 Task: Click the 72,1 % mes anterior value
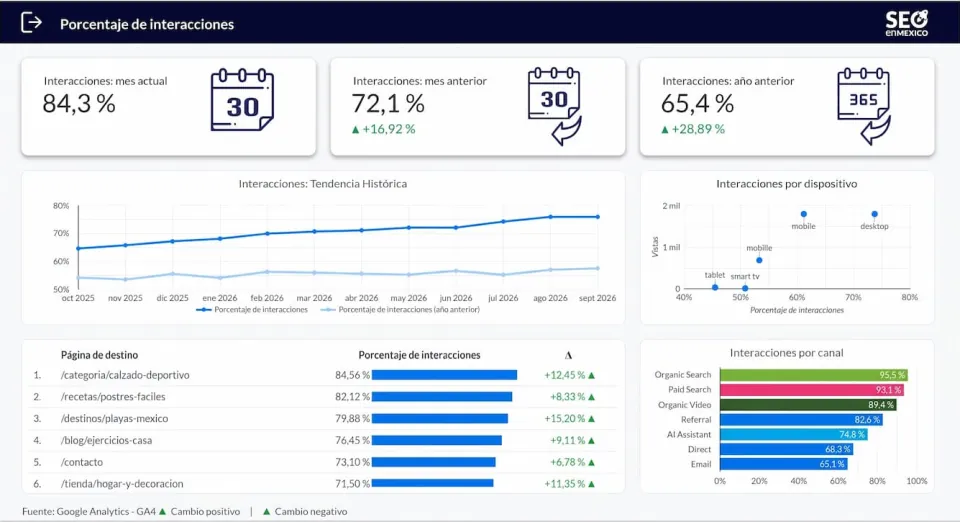[x=388, y=104]
